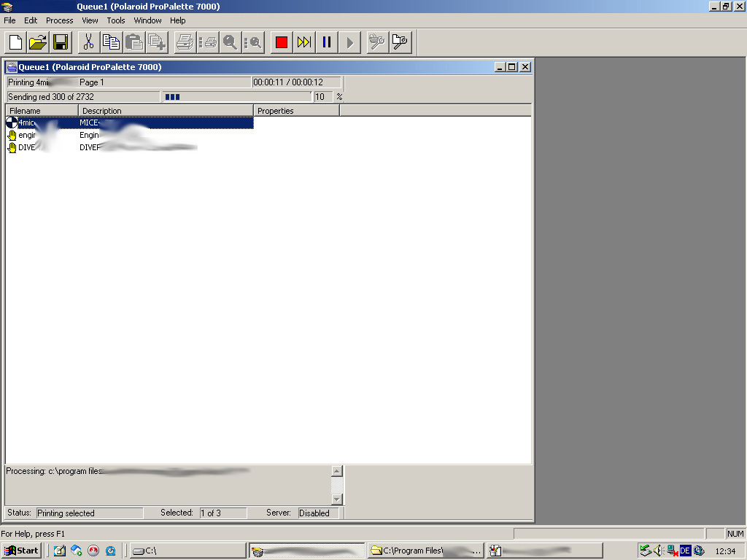Save the queue with the floppy disk icon
This screenshot has width=747, height=560.
61,42
